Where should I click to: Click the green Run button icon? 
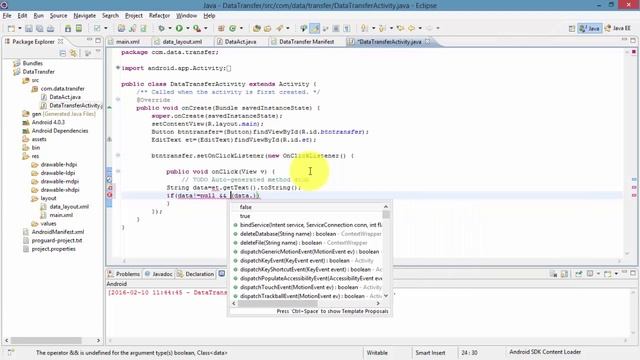(x=179, y=28)
